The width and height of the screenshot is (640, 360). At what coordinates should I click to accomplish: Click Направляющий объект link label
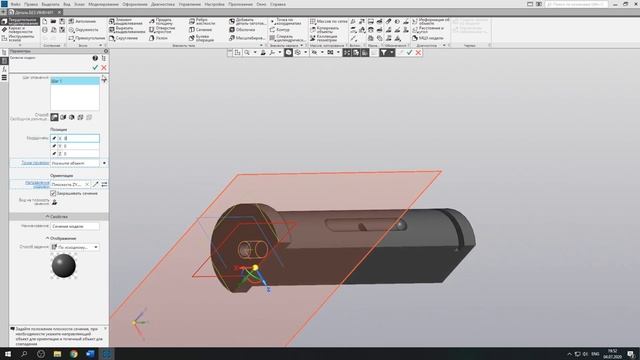[x=37, y=184]
